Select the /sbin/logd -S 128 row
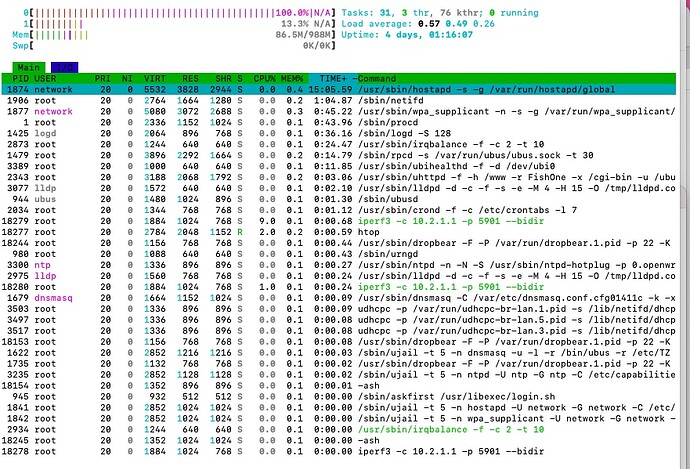 (x=338, y=133)
